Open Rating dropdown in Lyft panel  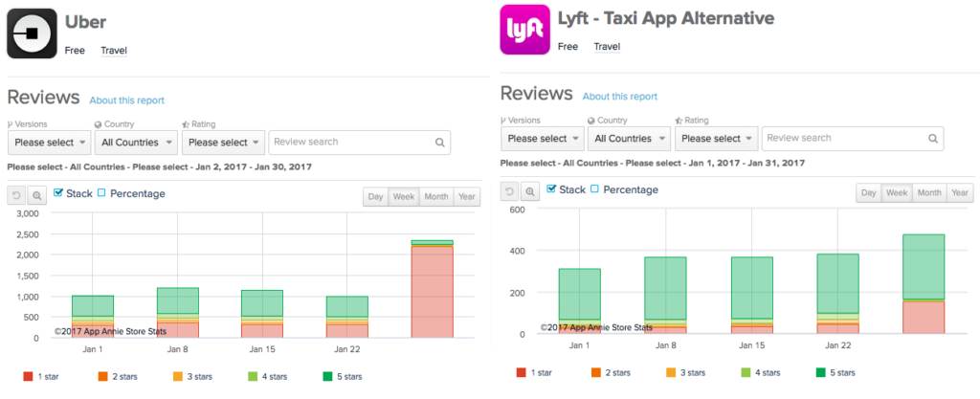(x=716, y=139)
